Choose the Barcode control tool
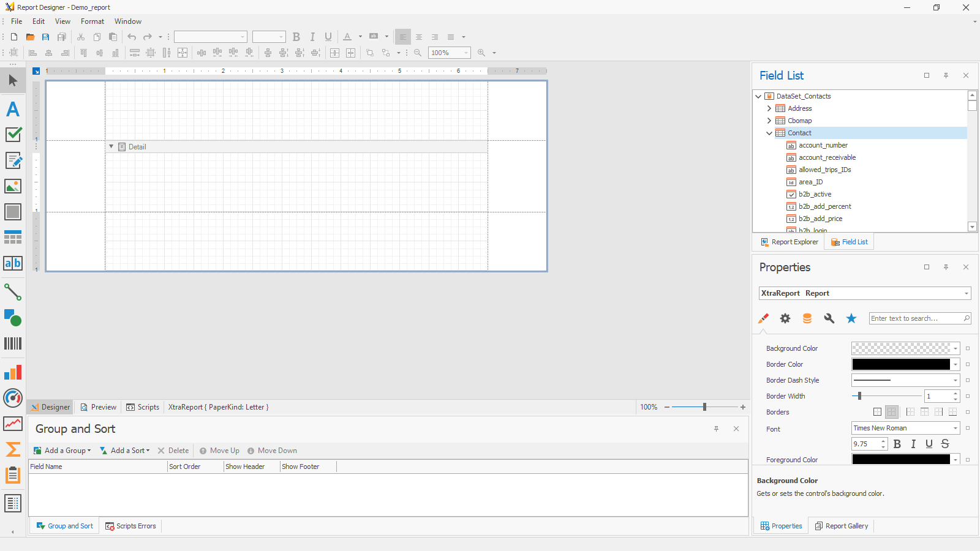The width and height of the screenshot is (980, 551). (13, 343)
